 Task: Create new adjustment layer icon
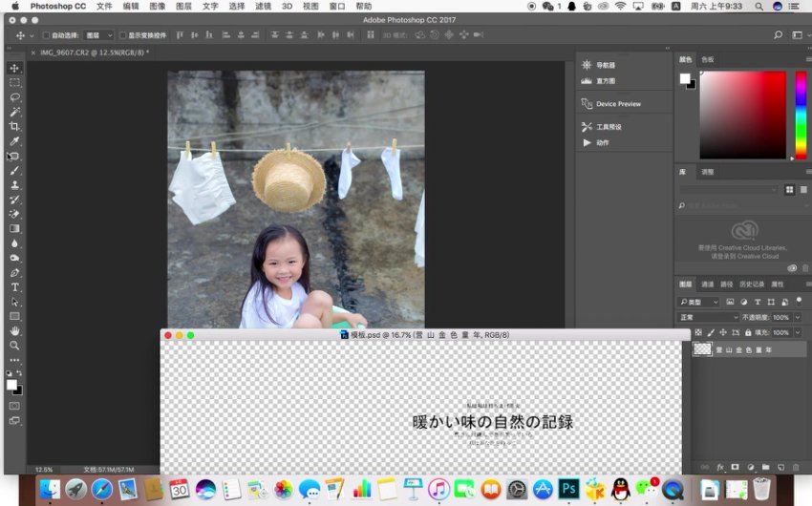pyautogui.click(x=750, y=467)
